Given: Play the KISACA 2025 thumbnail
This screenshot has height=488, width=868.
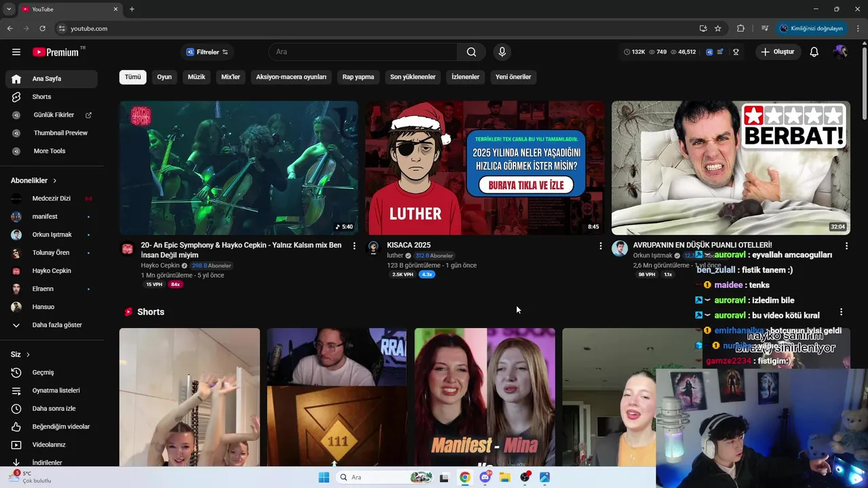Looking at the screenshot, I should click(x=485, y=167).
